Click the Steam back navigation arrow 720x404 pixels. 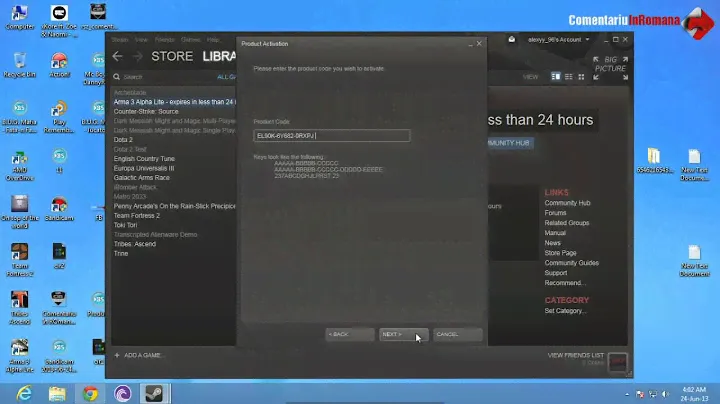coord(118,56)
